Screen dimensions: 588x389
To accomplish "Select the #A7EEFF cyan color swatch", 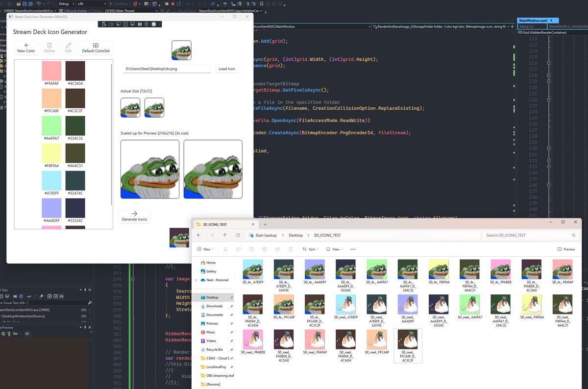I will (51, 181).
